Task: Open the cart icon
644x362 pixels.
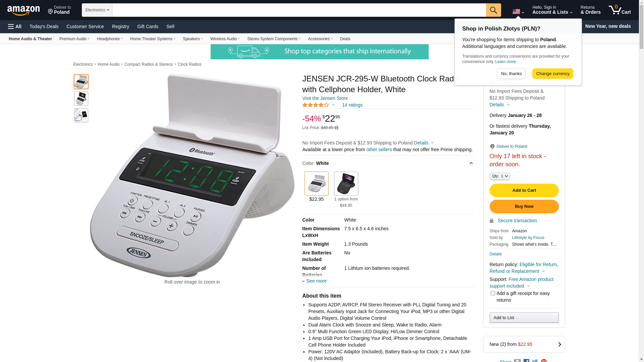Action: pyautogui.click(x=620, y=10)
